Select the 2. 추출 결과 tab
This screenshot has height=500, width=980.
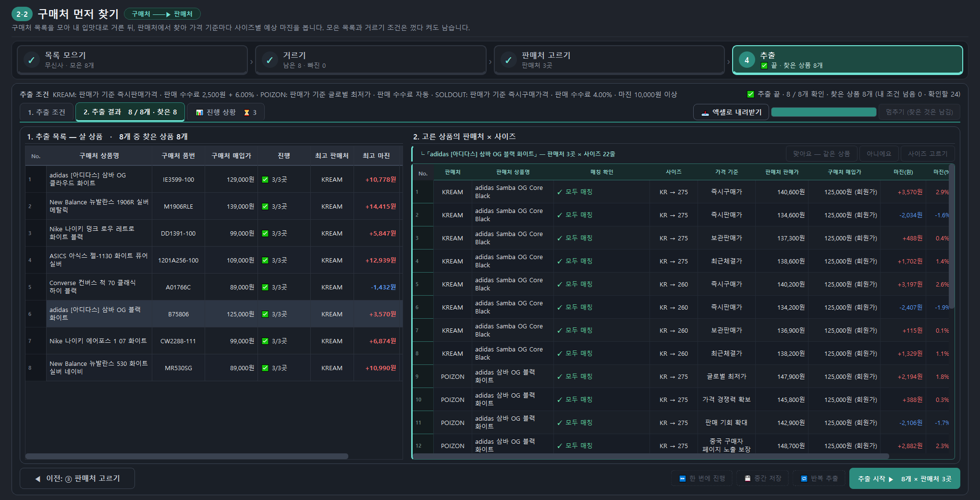click(130, 112)
